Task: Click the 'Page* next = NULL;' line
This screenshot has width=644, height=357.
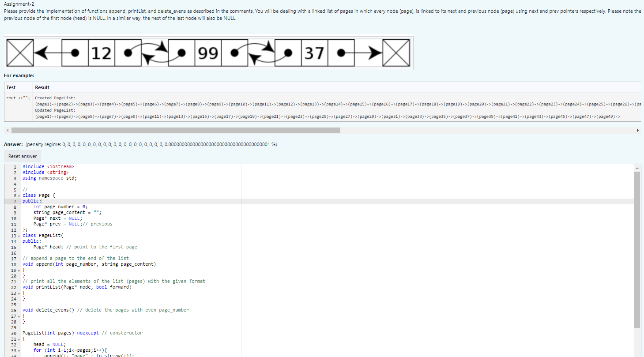Action: coord(58,218)
